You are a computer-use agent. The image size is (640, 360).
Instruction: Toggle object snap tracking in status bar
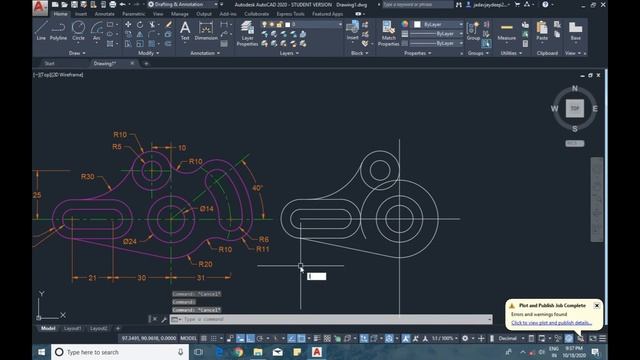pos(291,338)
